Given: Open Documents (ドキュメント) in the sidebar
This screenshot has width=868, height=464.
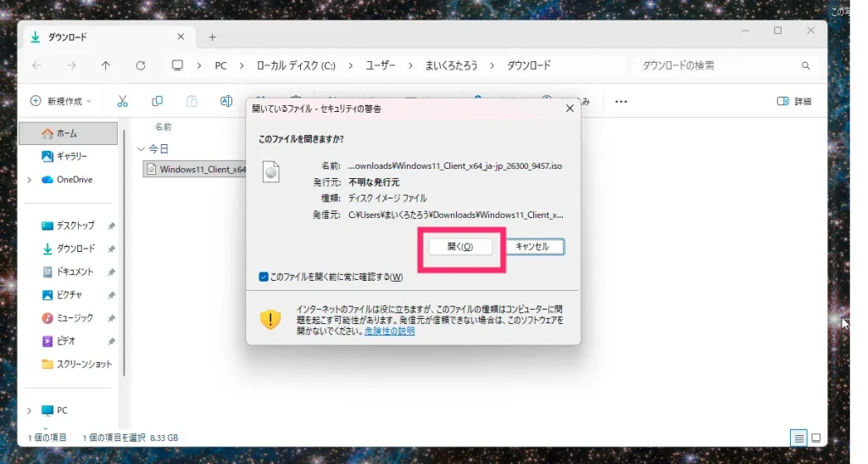Looking at the screenshot, I should tap(68, 271).
